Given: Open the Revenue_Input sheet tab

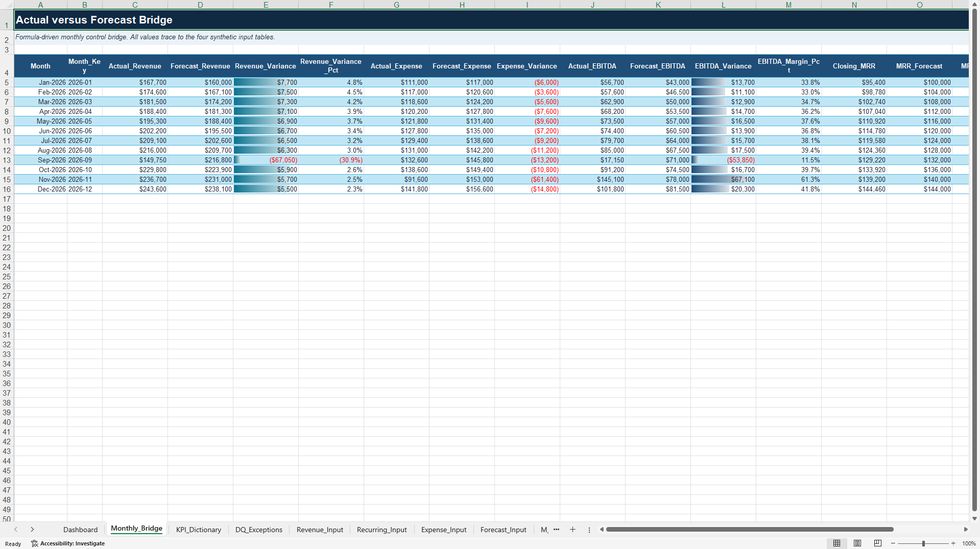Looking at the screenshot, I should tap(320, 530).
